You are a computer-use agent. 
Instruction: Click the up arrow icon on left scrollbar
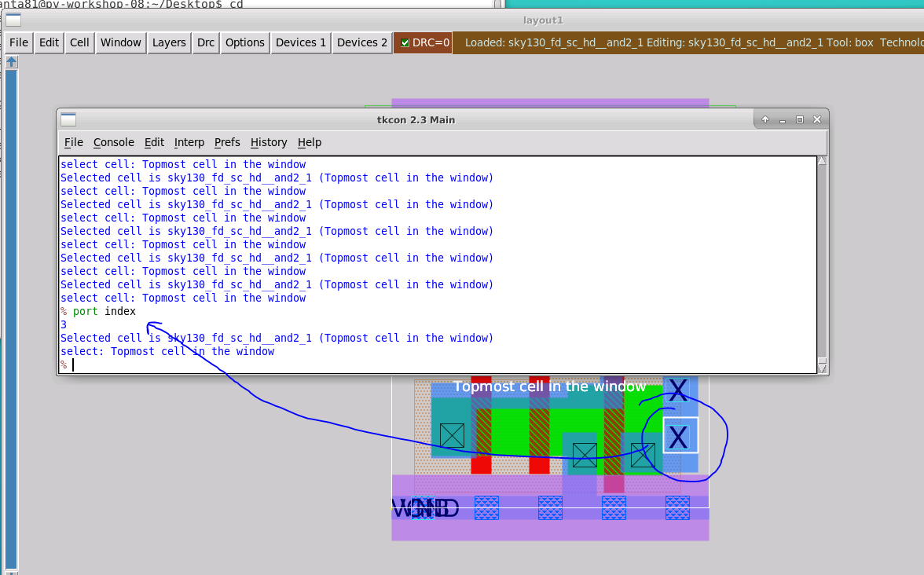pyautogui.click(x=11, y=62)
